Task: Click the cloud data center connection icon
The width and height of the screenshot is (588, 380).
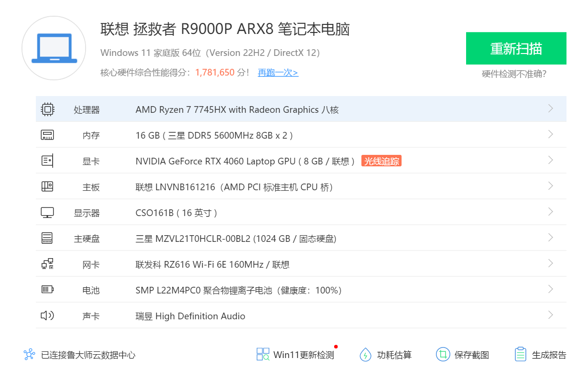Action: click(30, 355)
